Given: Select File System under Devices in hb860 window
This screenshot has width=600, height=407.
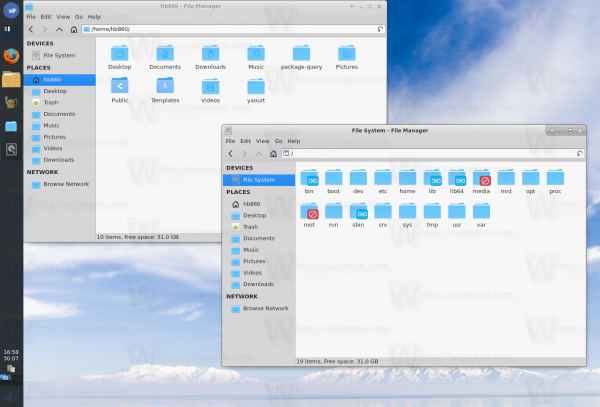Looking at the screenshot, I should coord(59,55).
